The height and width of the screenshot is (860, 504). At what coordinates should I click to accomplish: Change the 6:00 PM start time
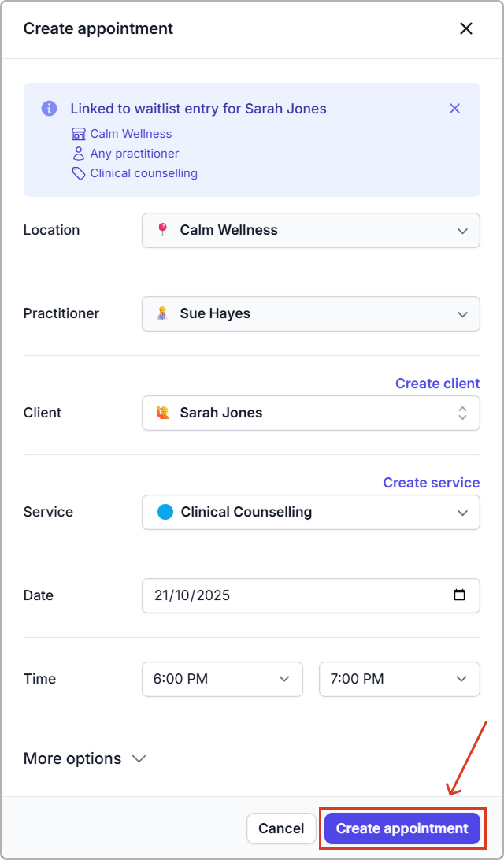(x=222, y=679)
